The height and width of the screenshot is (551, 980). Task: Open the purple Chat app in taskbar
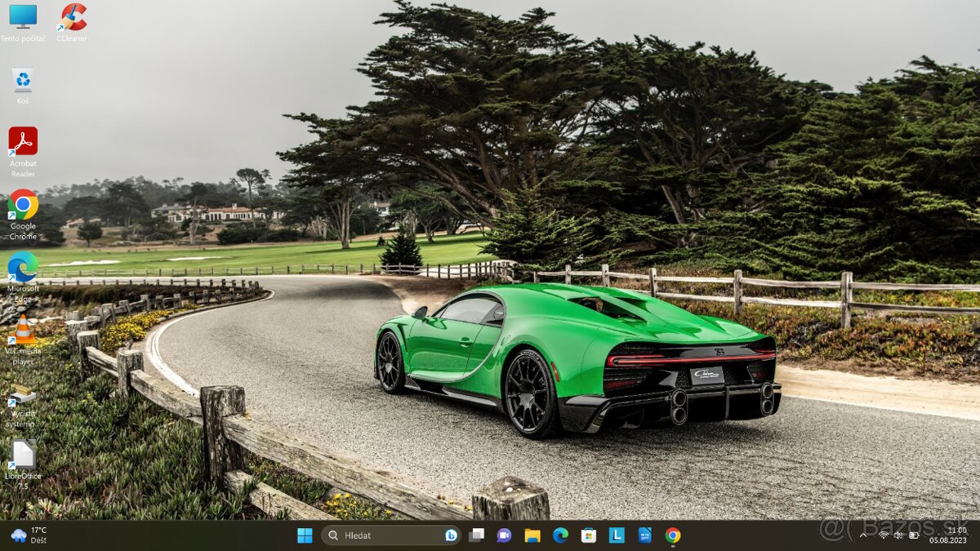pos(504,535)
